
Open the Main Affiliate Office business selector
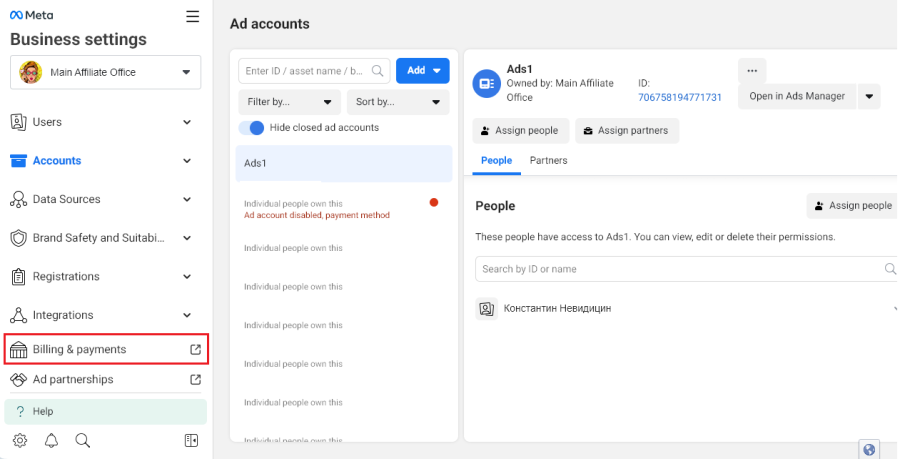pos(106,72)
